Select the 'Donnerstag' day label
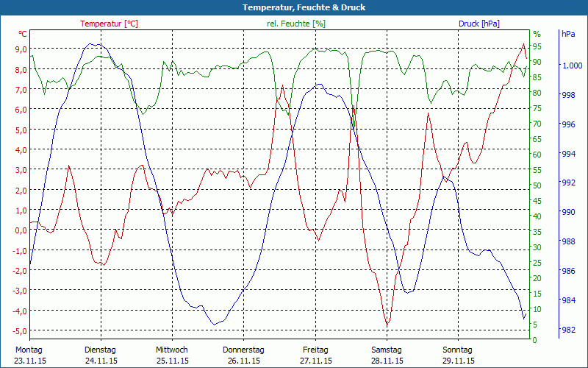 point(243,350)
